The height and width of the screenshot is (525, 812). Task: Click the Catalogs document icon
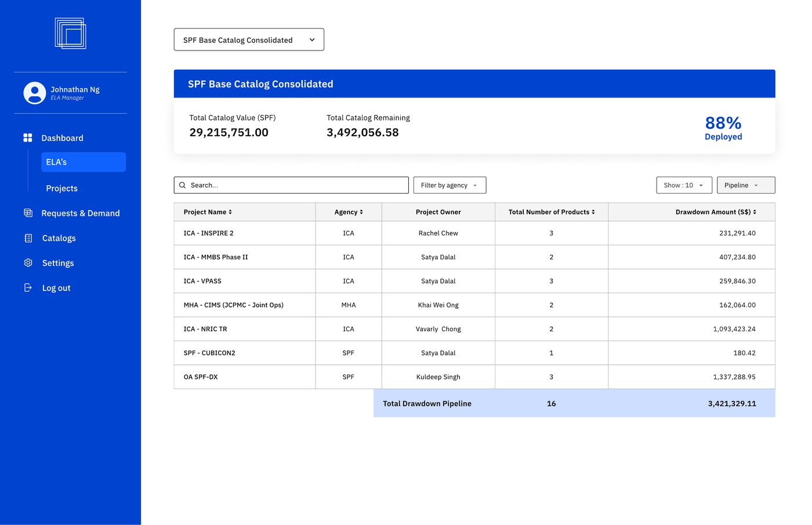pyautogui.click(x=28, y=238)
